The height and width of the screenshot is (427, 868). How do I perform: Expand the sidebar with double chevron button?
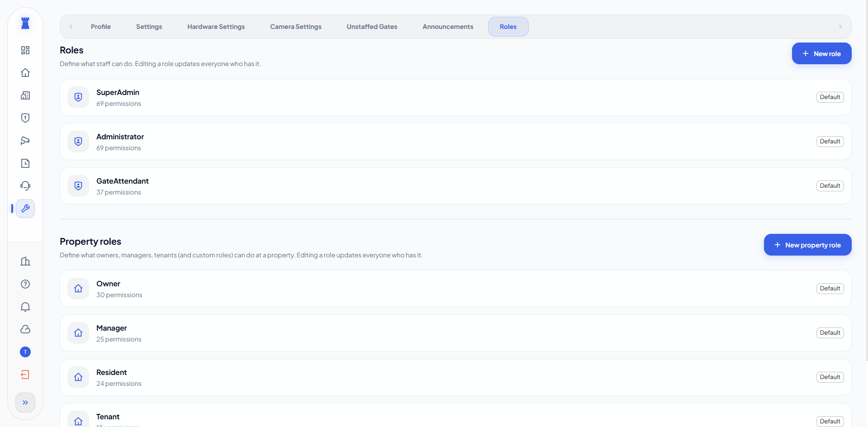click(25, 403)
